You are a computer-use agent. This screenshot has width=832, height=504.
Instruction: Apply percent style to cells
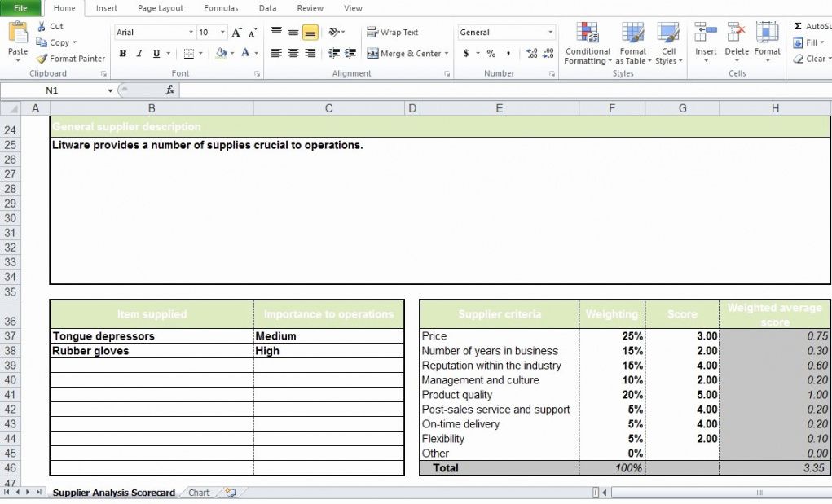coord(491,53)
